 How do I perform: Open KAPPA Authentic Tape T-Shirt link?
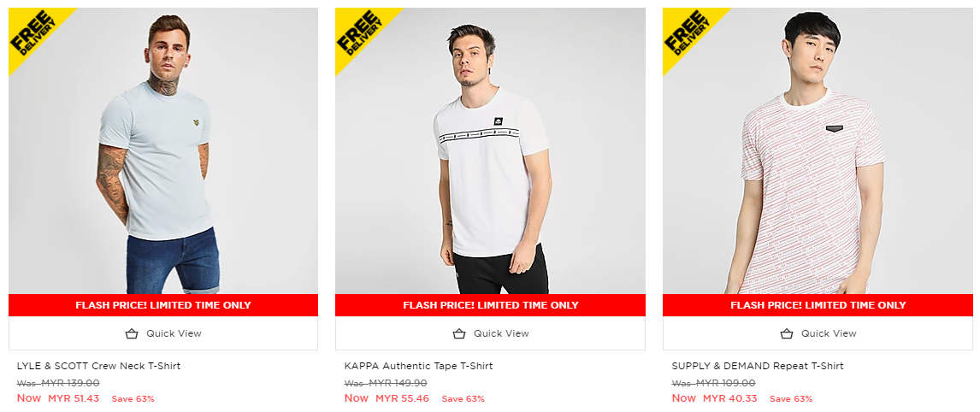(x=418, y=366)
